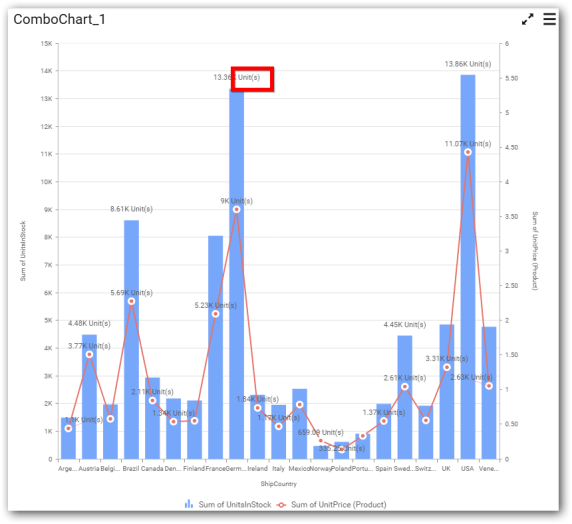Select the Austria line marker point
This screenshot has width=572, height=524.
(89, 354)
